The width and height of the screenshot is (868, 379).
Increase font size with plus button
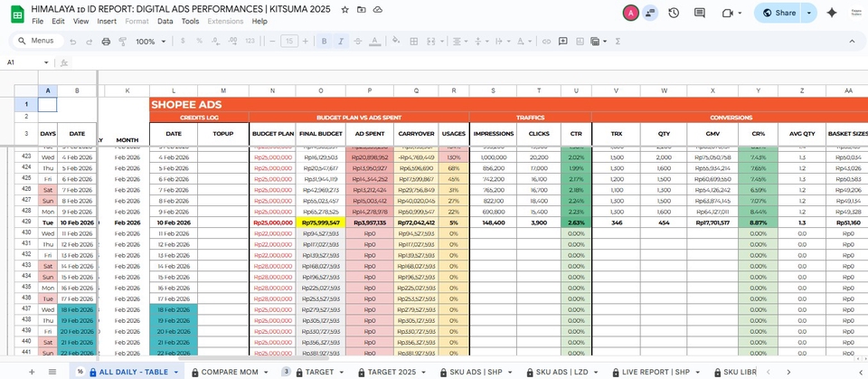click(305, 41)
